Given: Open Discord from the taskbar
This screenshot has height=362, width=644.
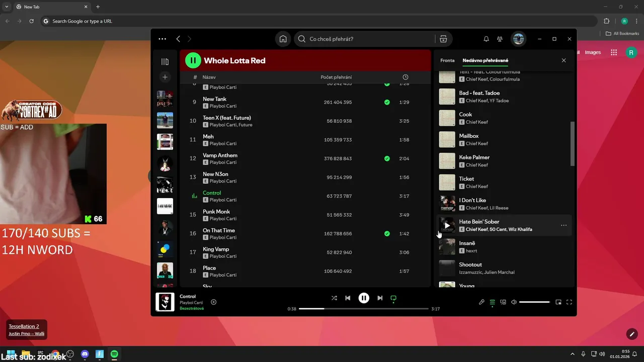Looking at the screenshot, I should (85, 354).
